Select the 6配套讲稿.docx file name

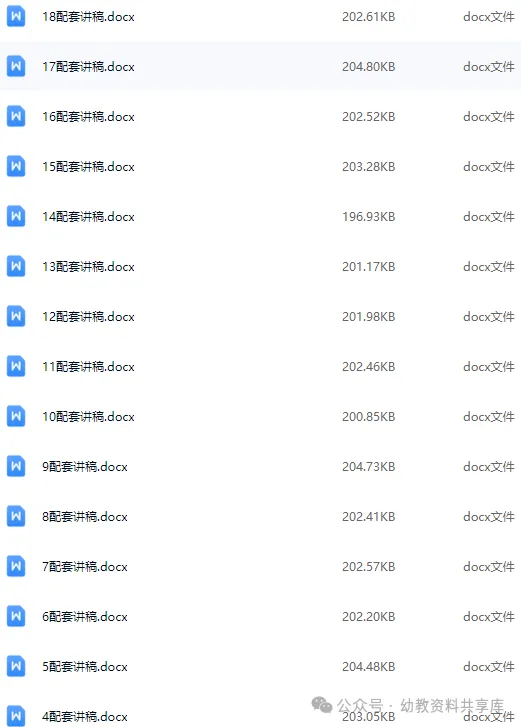pos(85,617)
